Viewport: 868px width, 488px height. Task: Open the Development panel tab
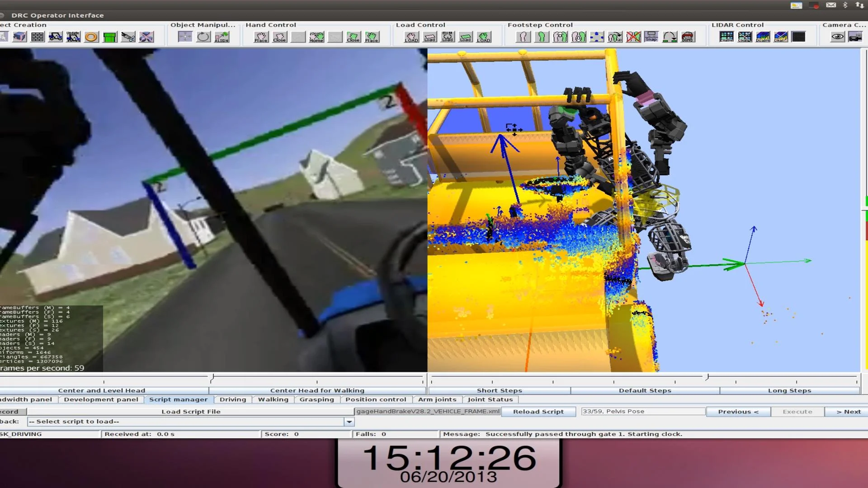101,399
